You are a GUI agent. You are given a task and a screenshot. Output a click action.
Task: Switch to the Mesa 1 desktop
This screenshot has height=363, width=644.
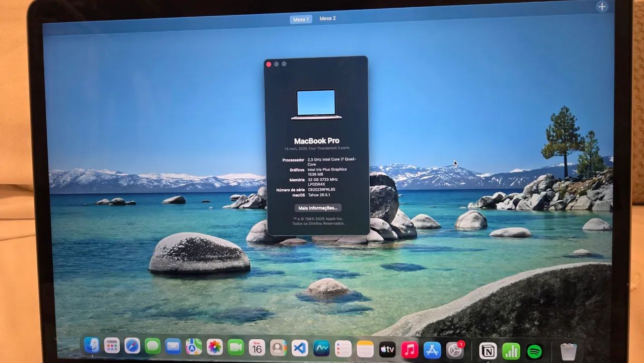coord(301,19)
